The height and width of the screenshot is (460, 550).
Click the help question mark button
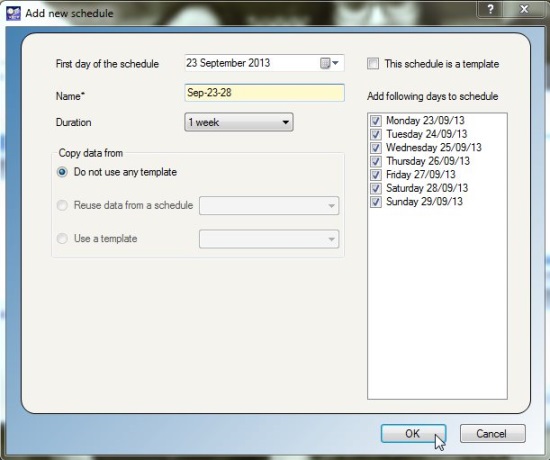[490, 9]
